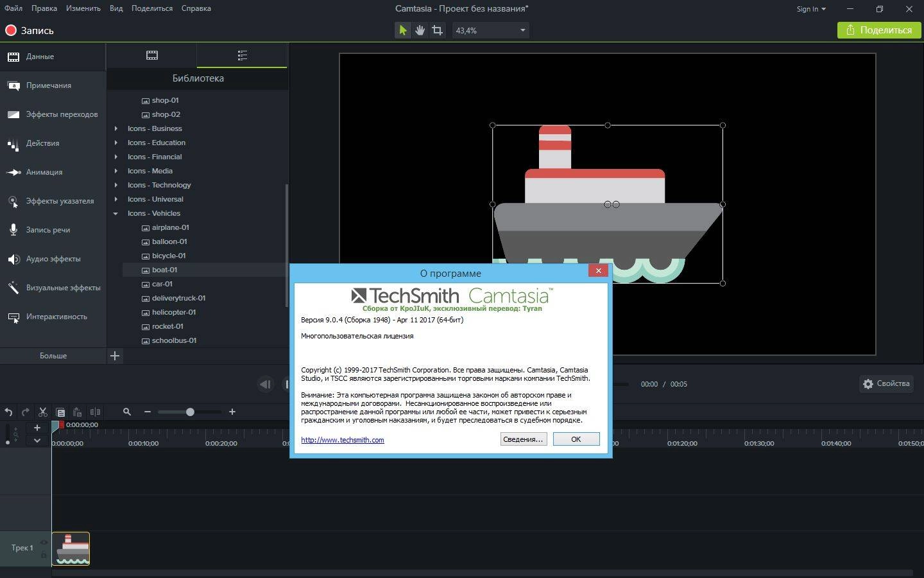Image resolution: width=924 pixels, height=578 pixels.
Task: Click the Redo arrow on timeline toolbar
Action: (x=26, y=412)
